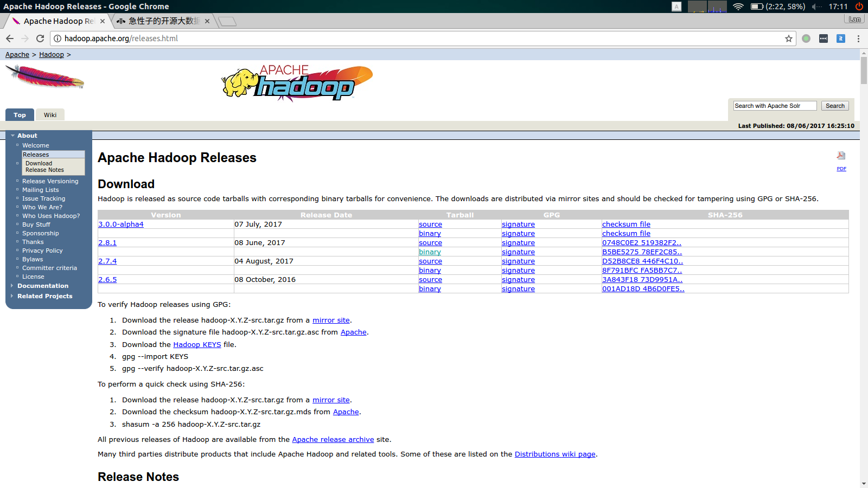Close the second Chinese-titled tab

coord(207,21)
